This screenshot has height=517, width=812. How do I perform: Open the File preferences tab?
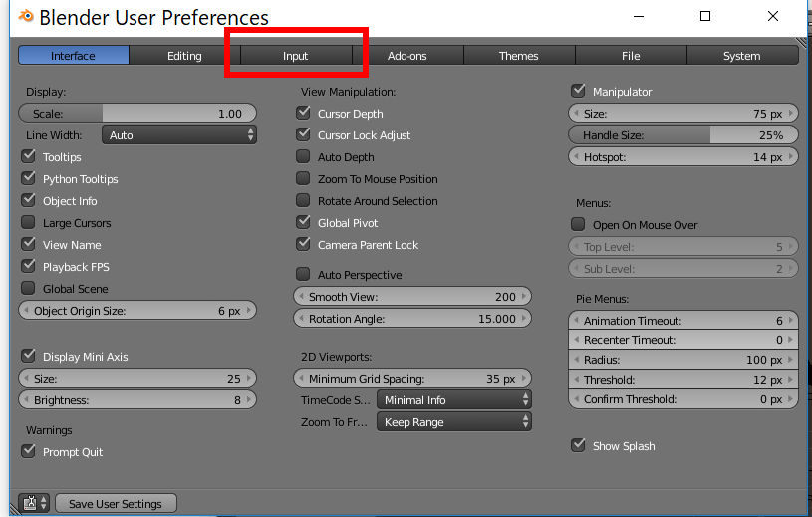[631, 56]
